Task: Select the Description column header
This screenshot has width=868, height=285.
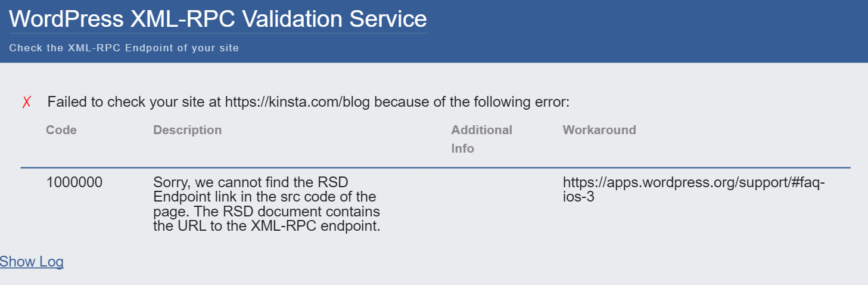Action: 187,130
